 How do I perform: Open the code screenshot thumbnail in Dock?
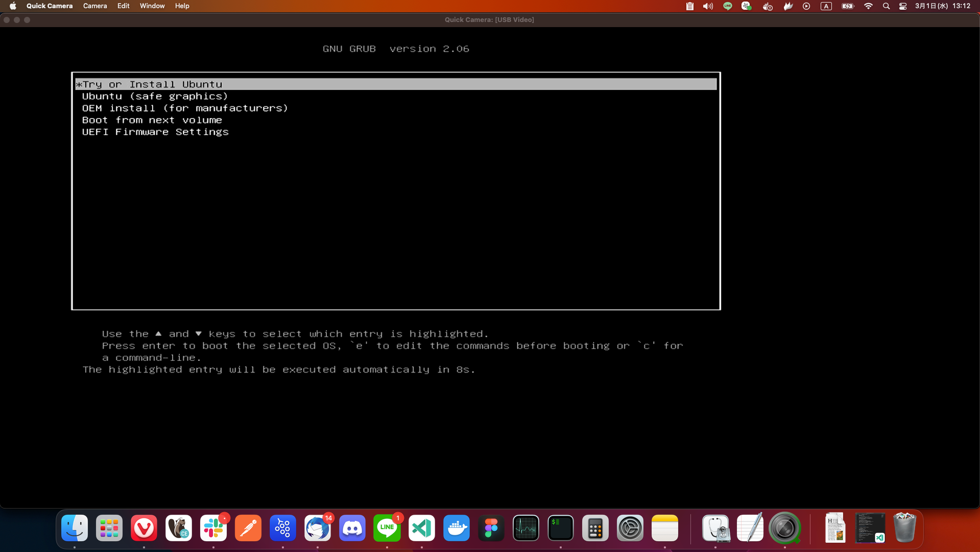pyautogui.click(x=870, y=528)
